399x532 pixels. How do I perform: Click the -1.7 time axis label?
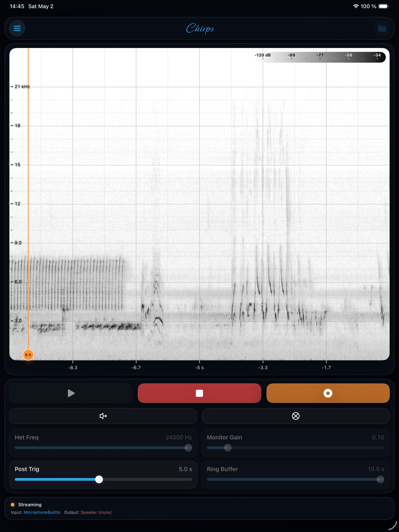326,368
